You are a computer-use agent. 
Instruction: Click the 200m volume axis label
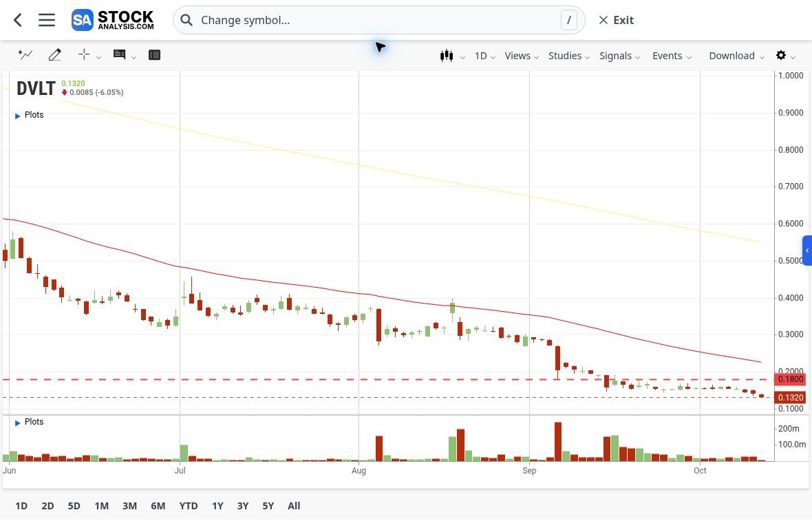coord(788,429)
